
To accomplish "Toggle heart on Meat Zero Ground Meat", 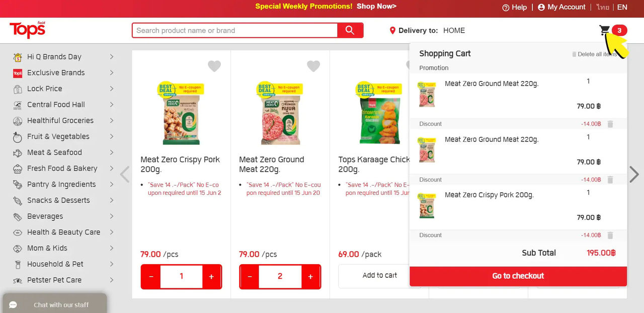I will (x=313, y=66).
